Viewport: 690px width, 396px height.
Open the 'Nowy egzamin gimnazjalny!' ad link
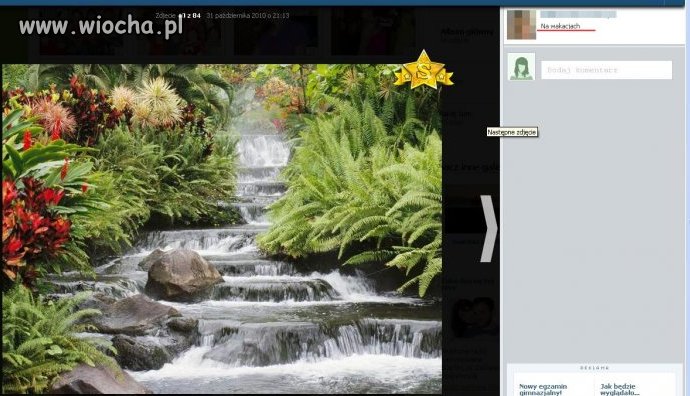click(543, 389)
